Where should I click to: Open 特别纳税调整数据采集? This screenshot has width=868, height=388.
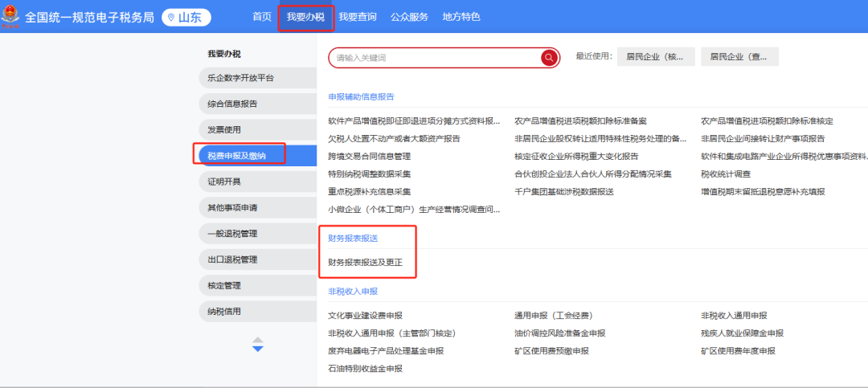click(x=369, y=174)
